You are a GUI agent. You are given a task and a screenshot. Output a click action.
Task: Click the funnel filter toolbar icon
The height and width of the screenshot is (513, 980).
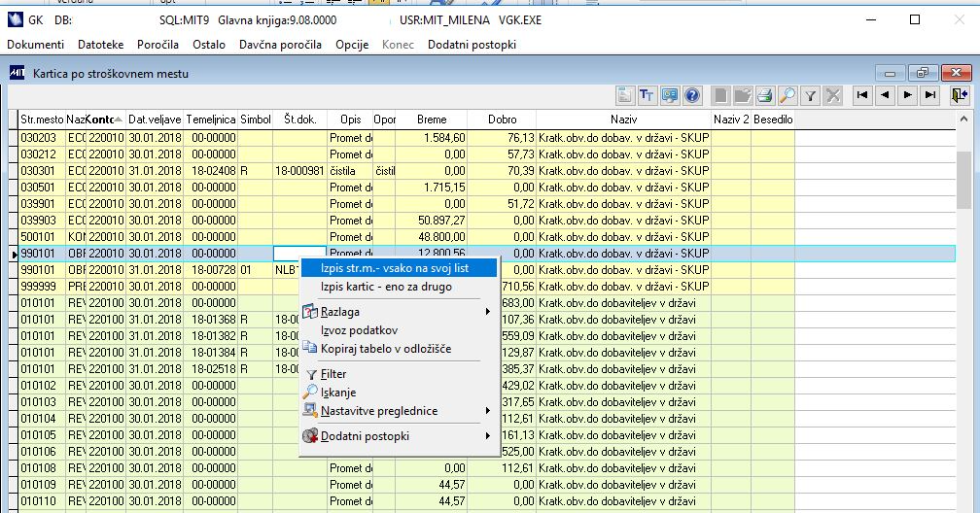pos(810,95)
